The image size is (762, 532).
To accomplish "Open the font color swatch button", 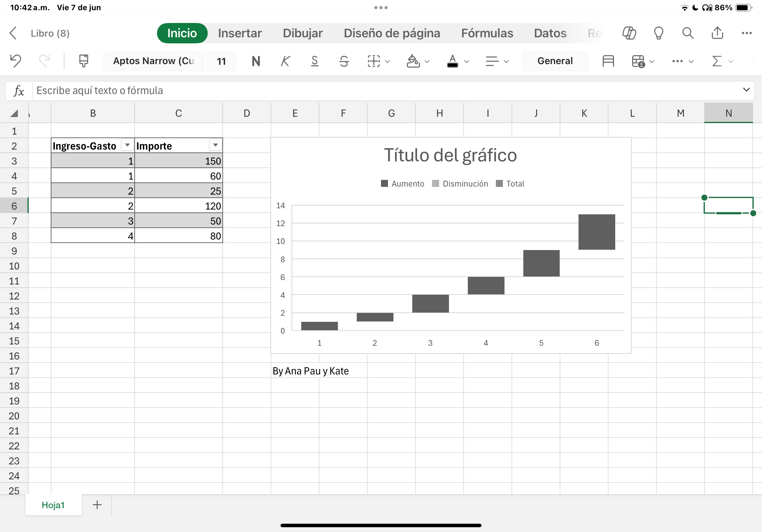I will point(453,61).
